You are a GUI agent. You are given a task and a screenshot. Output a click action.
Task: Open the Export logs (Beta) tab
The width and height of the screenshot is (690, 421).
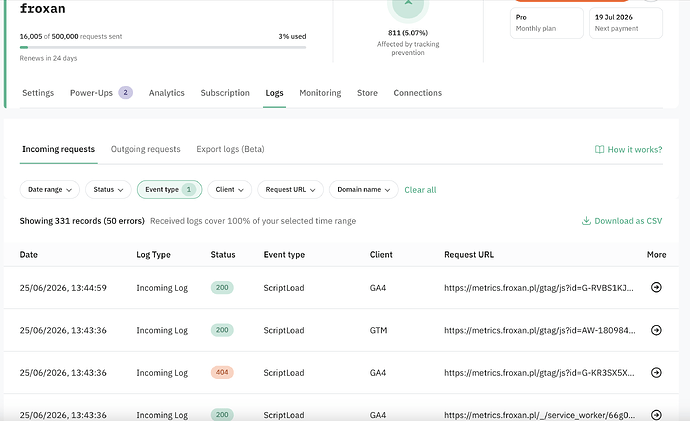230,149
